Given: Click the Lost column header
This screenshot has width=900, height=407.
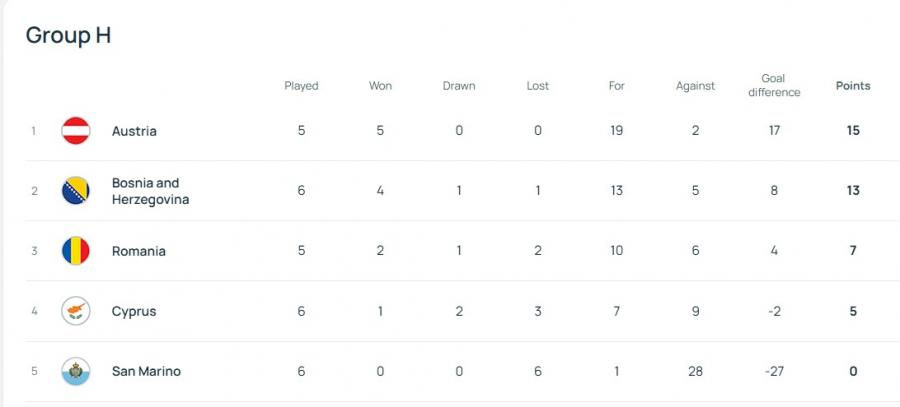Looking at the screenshot, I should coord(538,86).
